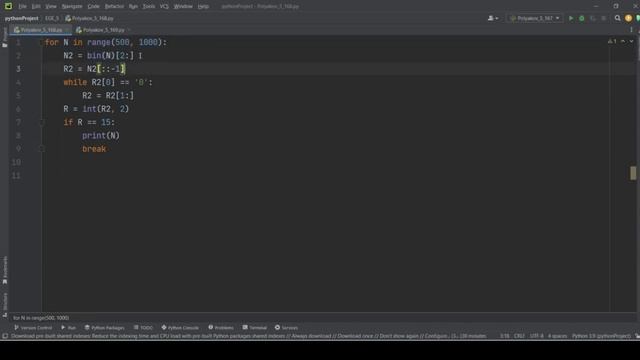The height and width of the screenshot is (360, 640).
Task: Open the run configuration dropdown
Action: coord(535,18)
